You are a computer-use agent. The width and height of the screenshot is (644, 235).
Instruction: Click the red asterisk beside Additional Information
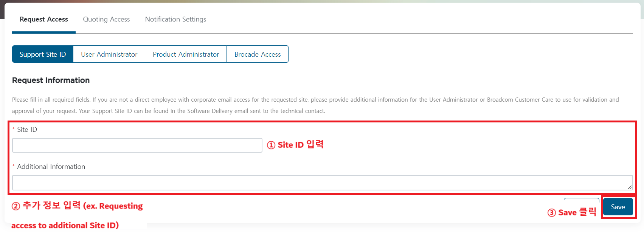click(x=14, y=166)
